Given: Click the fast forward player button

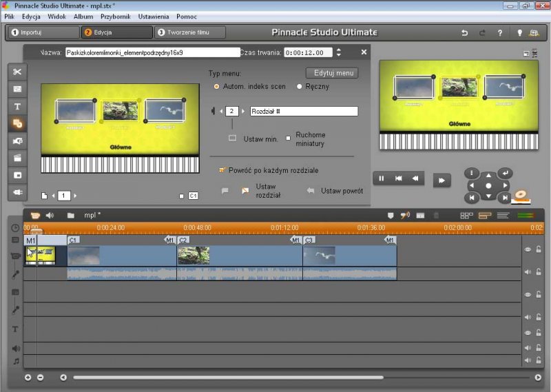Looking at the screenshot, I should click(441, 180).
